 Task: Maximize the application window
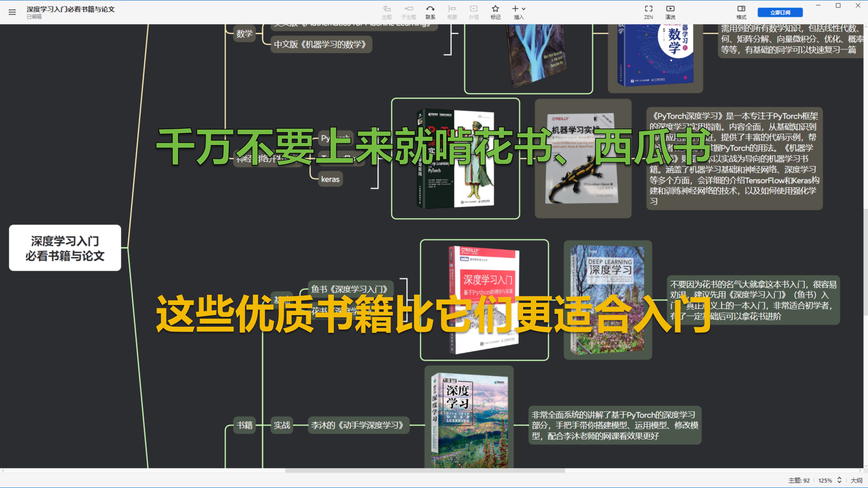pyautogui.click(x=838, y=5)
